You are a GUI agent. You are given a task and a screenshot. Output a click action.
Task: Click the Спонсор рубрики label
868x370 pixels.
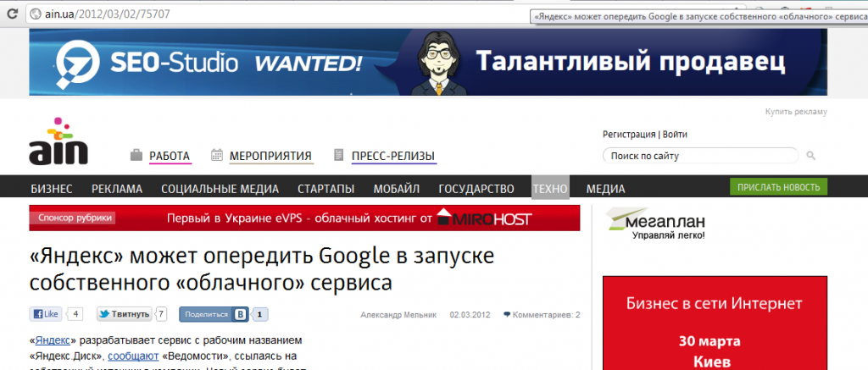click(73, 218)
